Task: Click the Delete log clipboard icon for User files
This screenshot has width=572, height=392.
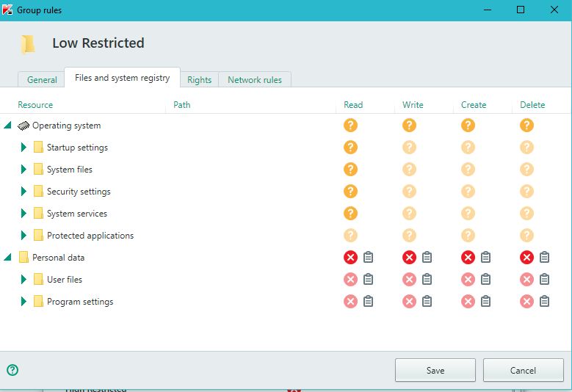Action: (x=544, y=279)
